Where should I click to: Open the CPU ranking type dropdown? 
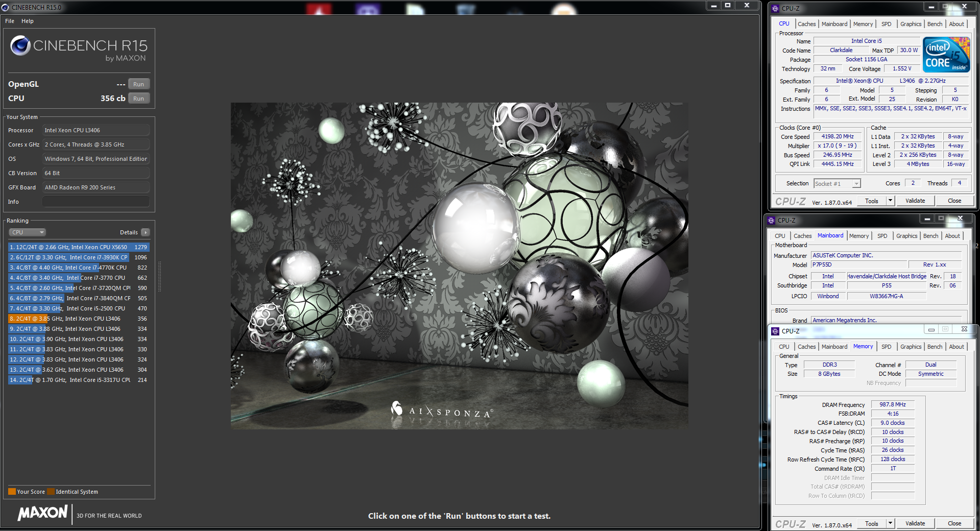click(x=27, y=232)
